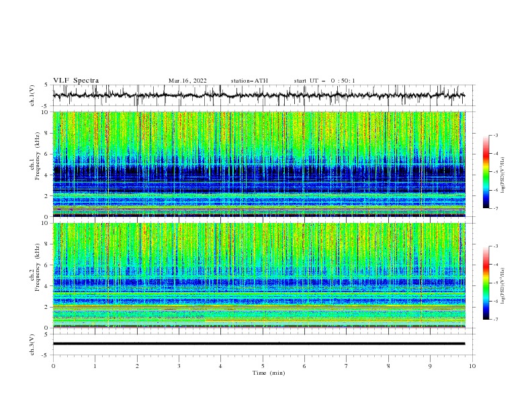Click the time axis tick label "1"

95,366
